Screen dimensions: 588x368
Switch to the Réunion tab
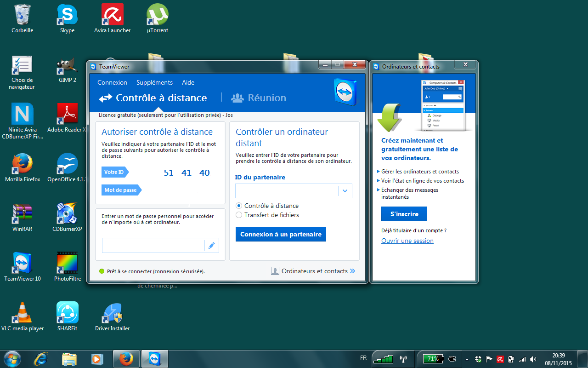259,98
